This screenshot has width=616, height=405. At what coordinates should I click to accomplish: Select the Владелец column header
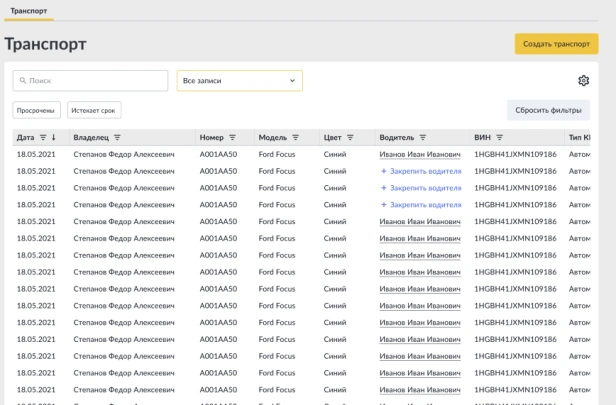coord(91,137)
